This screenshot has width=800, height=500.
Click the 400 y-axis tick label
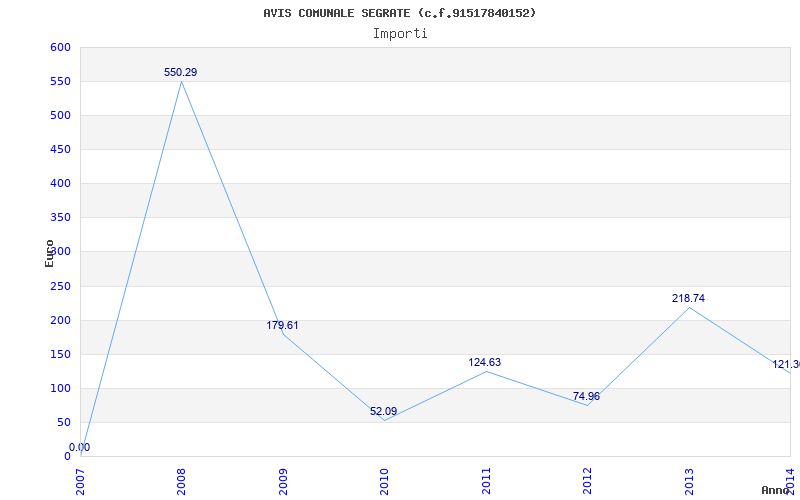(60, 184)
